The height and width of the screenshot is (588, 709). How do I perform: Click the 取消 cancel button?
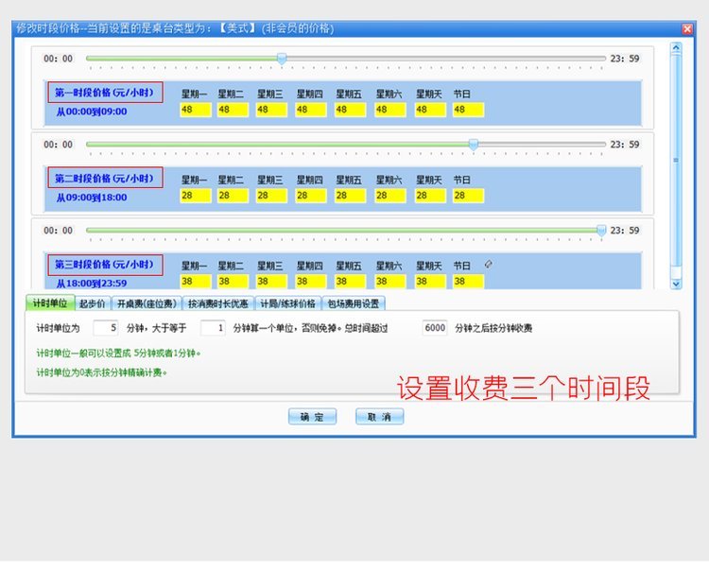(379, 417)
